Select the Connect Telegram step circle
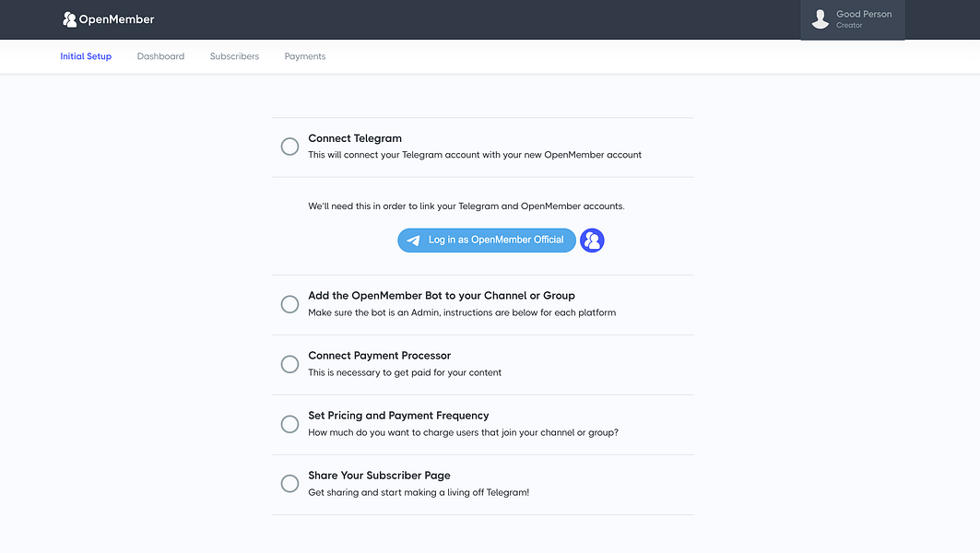The image size is (980, 553). tap(289, 147)
